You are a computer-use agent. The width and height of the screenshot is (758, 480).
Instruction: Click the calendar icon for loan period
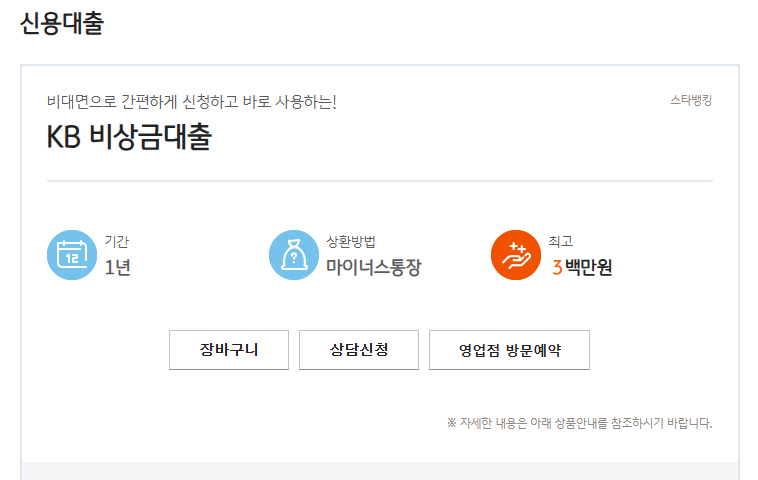(x=71, y=255)
